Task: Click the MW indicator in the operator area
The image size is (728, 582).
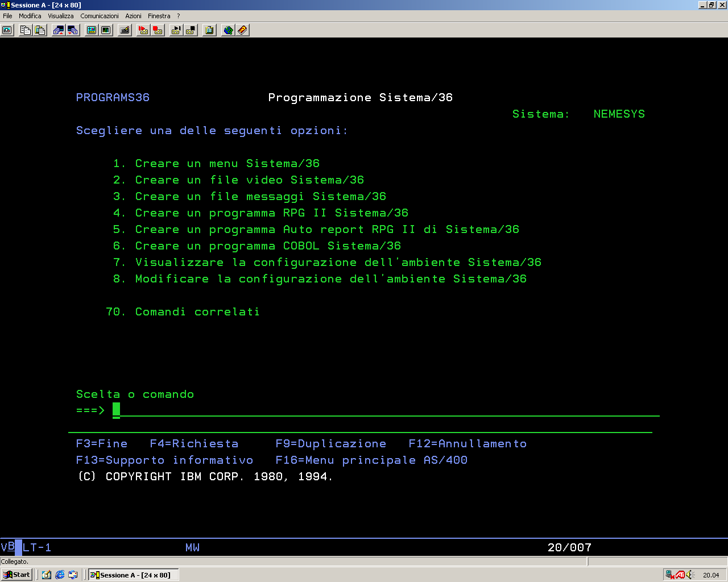Action: tap(192, 547)
